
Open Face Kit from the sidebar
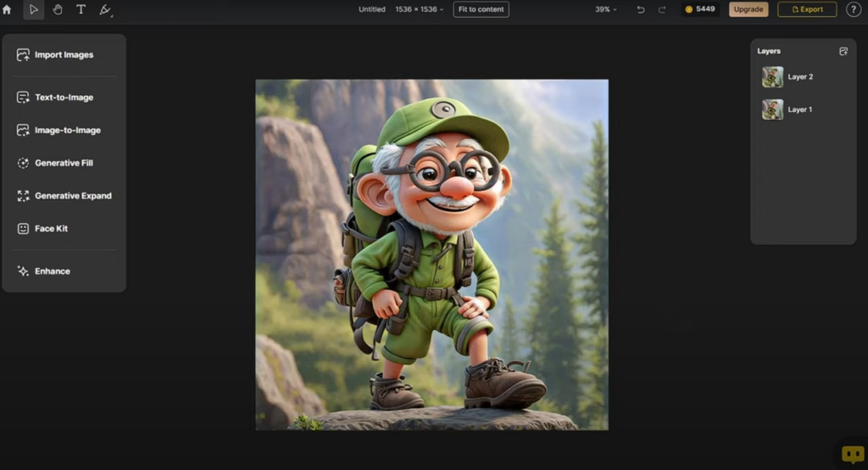[51, 228]
